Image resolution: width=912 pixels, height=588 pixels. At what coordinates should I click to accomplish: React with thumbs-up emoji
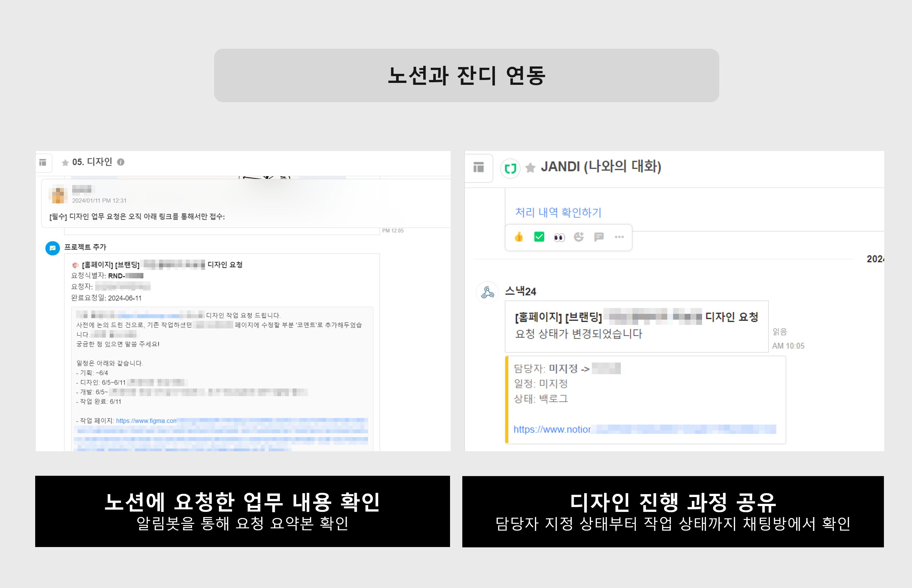[519, 237]
